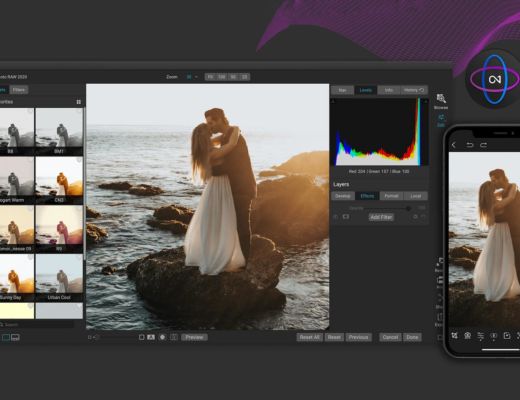520x400 pixels.
Task: Select the Develop tab
Action: pos(343,196)
